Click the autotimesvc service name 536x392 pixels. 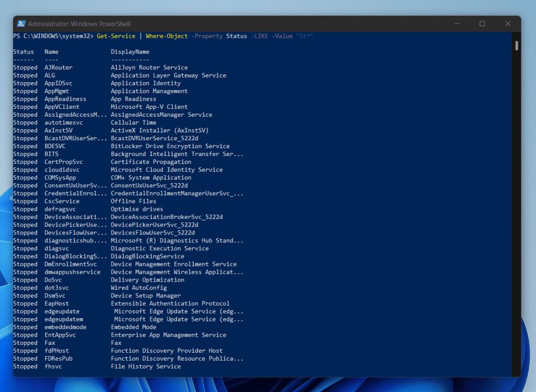[63, 122]
